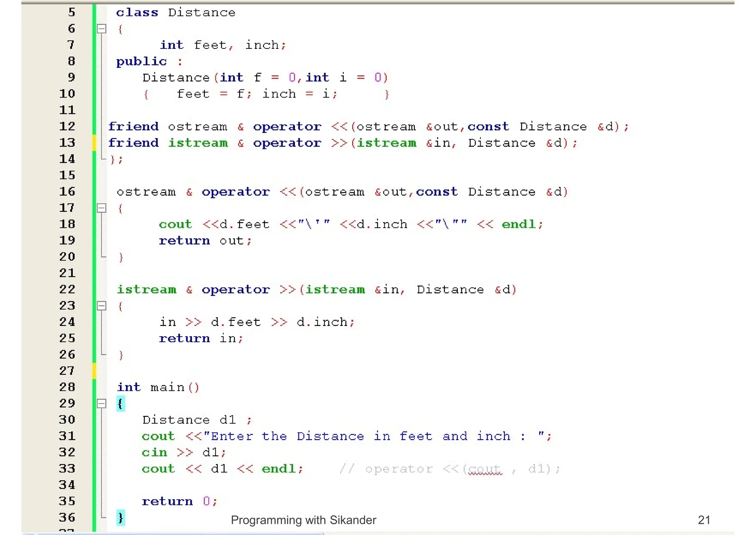Click 'return in;' statement on line 25
The image size is (756, 535).
(201, 338)
